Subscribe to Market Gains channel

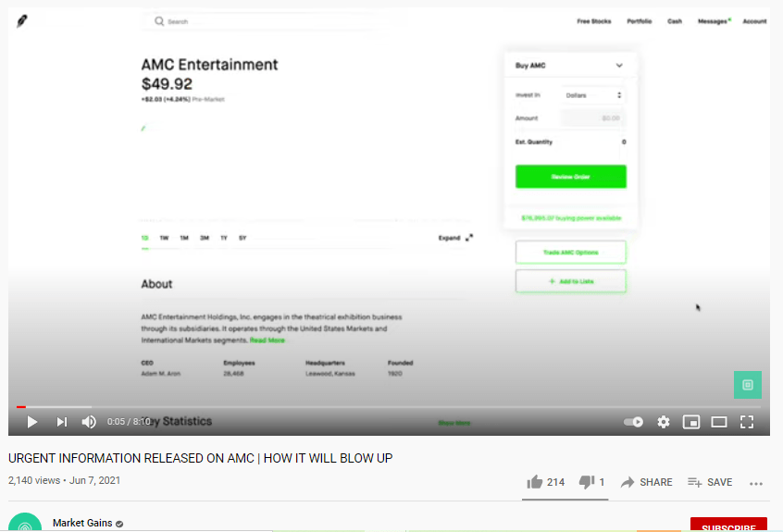coord(728,526)
